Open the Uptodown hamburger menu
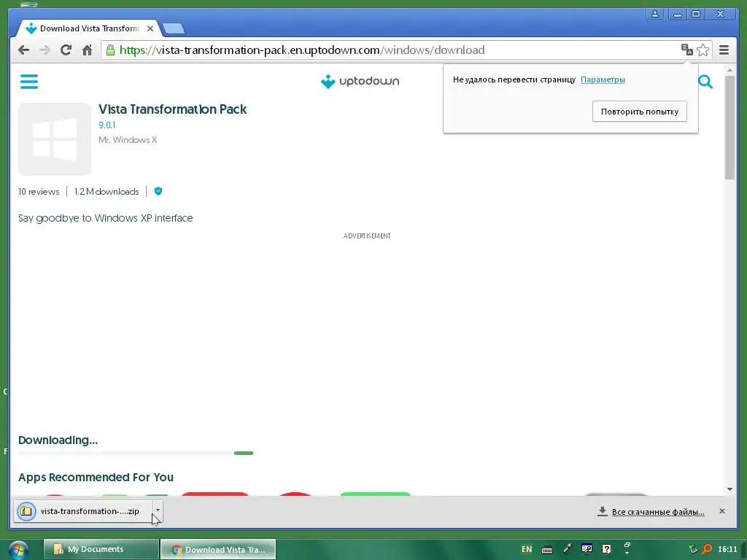The width and height of the screenshot is (747, 560). coord(29,82)
